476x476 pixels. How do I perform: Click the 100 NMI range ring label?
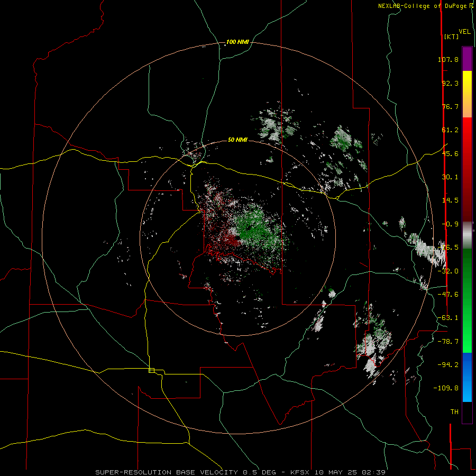coord(237,42)
